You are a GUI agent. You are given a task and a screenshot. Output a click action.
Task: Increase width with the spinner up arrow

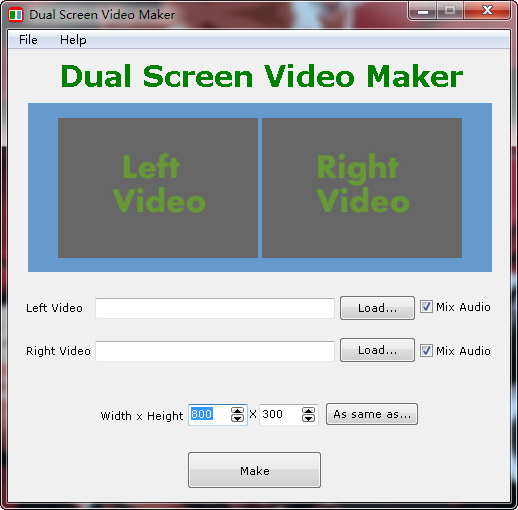click(237, 411)
